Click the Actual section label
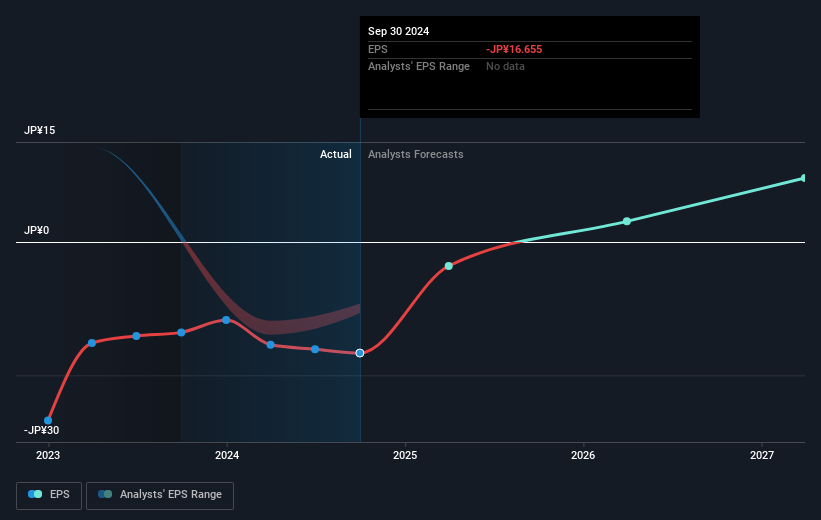The image size is (821, 520). click(x=336, y=154)
